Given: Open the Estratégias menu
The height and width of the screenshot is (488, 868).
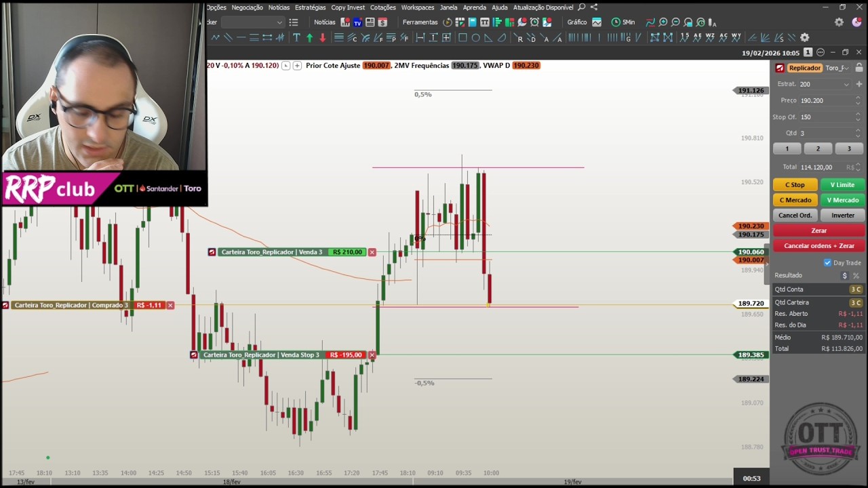Looking at the screenshot, I should coord(310,7).
